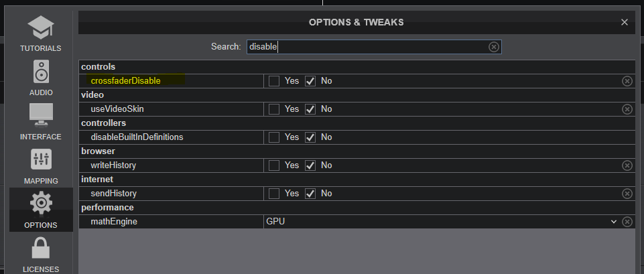Reset mathEngine with its circle-X icon
644x274 pixels.
pyautogui.click(x=627, y=222)
